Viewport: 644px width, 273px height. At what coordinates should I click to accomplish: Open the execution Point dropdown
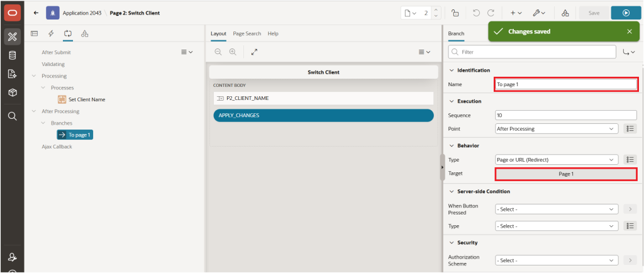point(557,128)
